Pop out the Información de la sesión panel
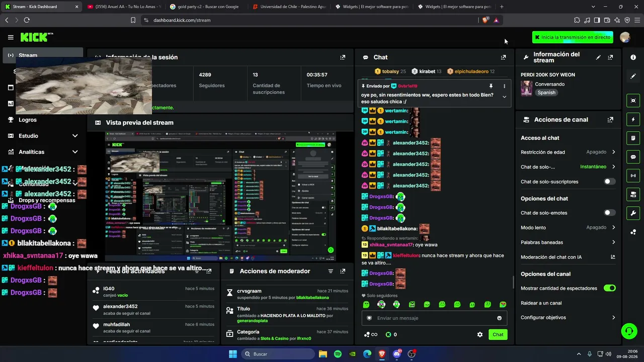 pos(343,57)
